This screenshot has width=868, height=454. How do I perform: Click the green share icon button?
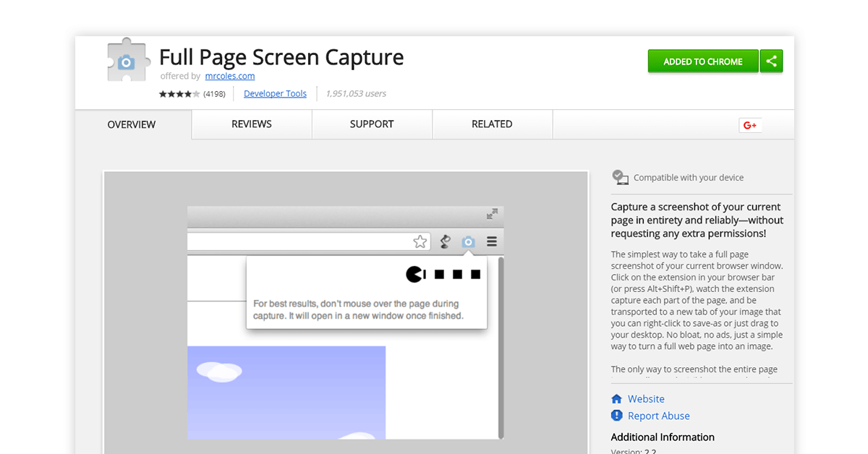coord(772,61)
